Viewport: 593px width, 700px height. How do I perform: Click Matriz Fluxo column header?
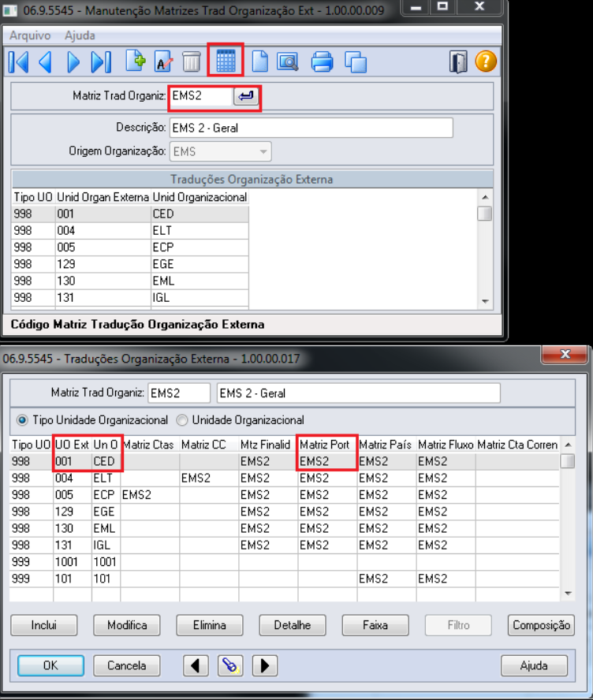point(446,445)
